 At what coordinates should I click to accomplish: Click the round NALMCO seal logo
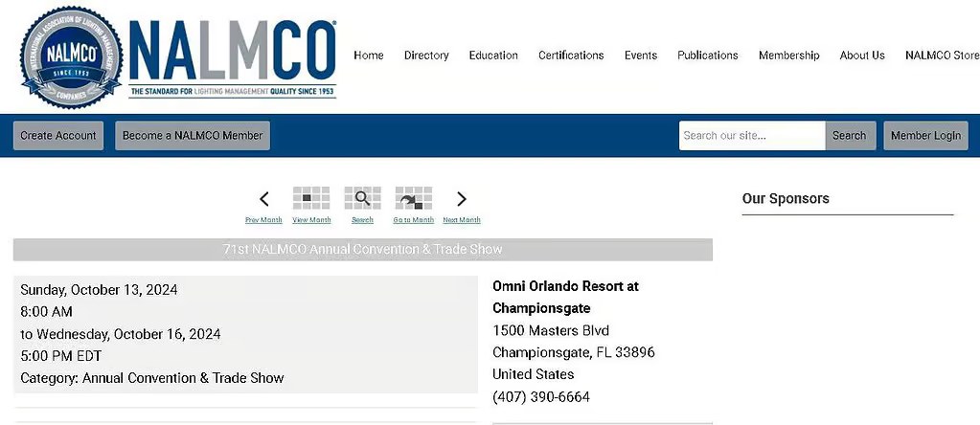point(71,57)
